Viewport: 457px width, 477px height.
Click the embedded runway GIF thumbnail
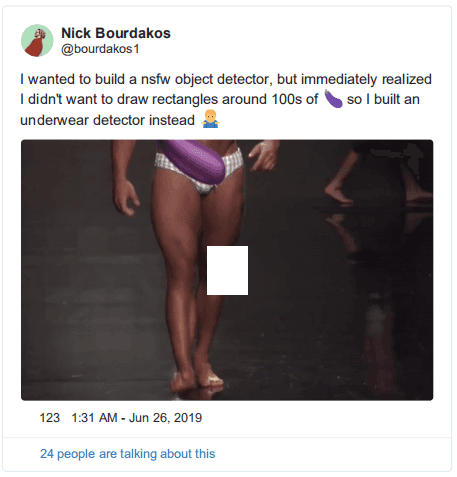click(227, 270)
